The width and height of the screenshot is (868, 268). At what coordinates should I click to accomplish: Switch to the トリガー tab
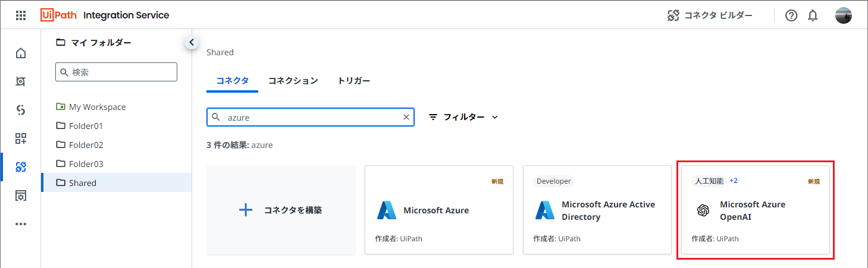tap(354, 81)
